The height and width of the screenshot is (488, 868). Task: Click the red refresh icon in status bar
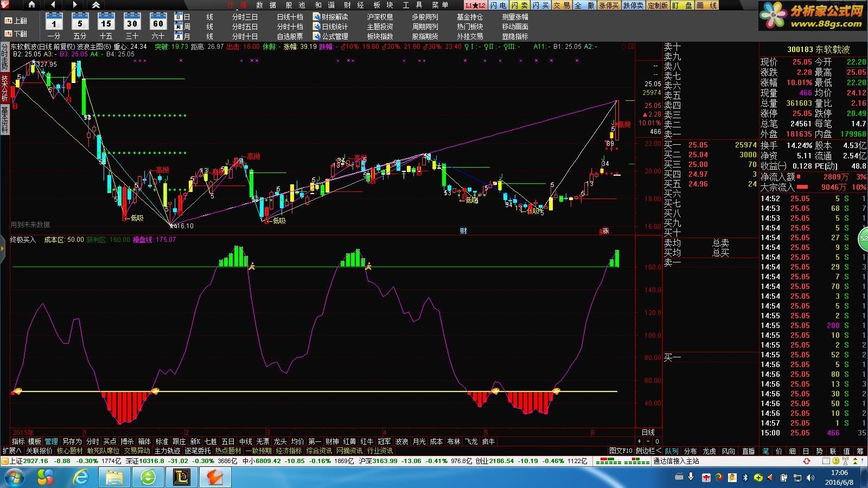(807, 461)
